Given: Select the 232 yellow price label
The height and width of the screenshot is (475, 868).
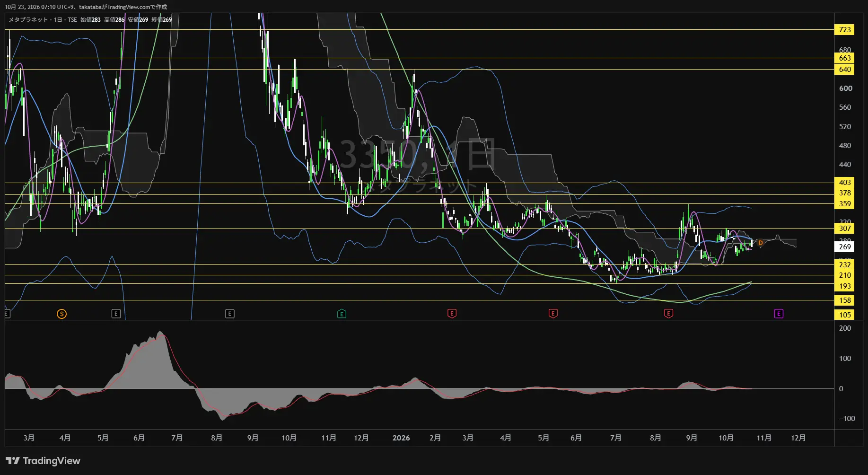Looking at the screenshot, I should click(845, 265).
